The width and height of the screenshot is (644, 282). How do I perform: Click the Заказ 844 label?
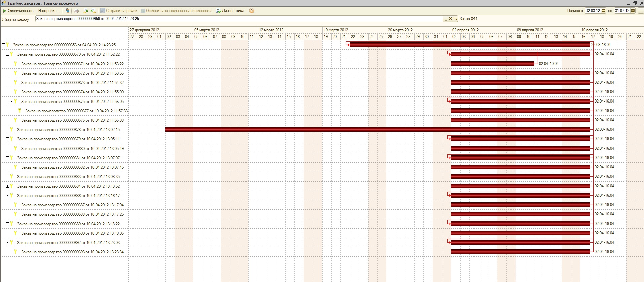coord(468,19)
